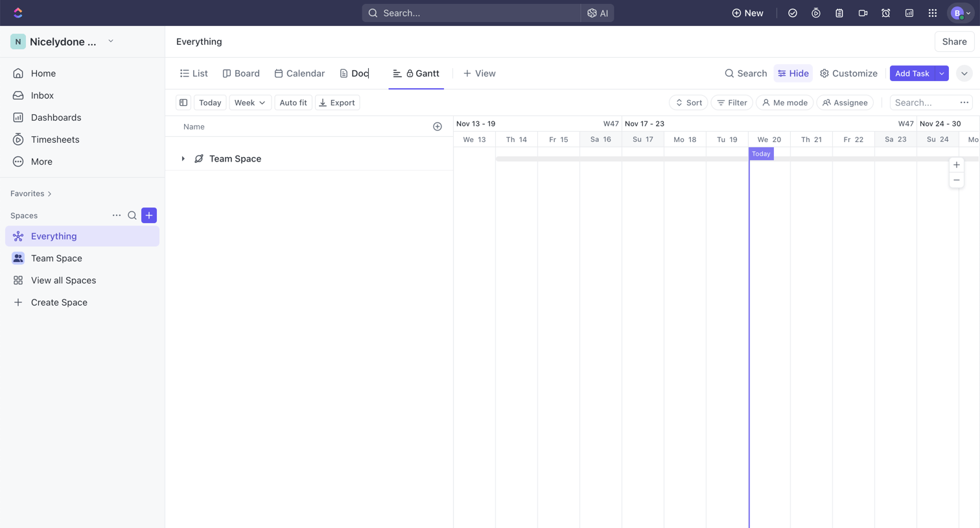Open the Week timescale dropdown
980x528 pixels.
pos(250,102)
